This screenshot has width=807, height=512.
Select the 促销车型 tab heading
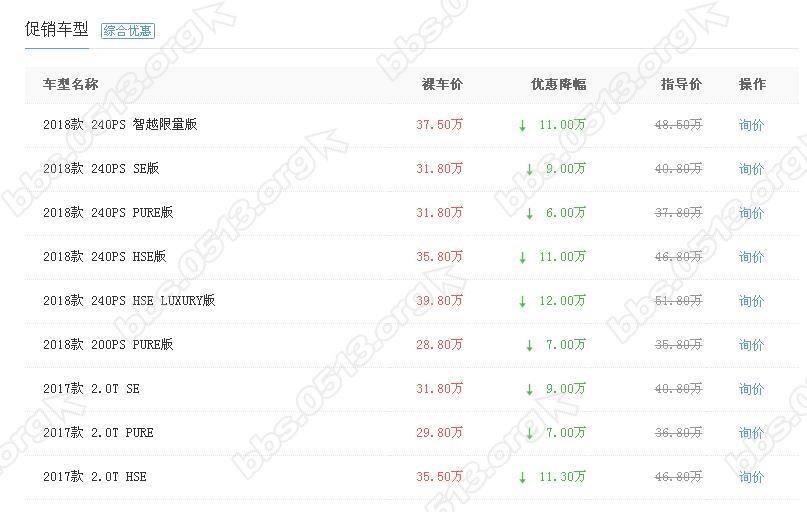point(56,29)
